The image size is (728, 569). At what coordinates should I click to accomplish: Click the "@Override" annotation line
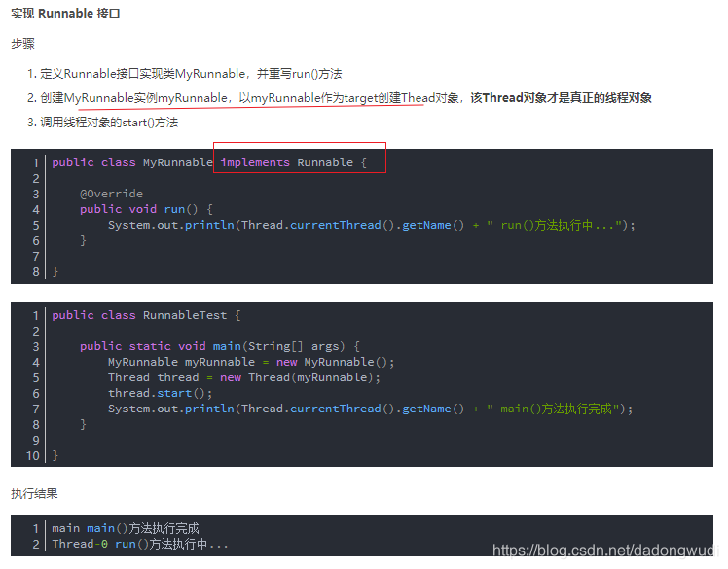point(111,194)
